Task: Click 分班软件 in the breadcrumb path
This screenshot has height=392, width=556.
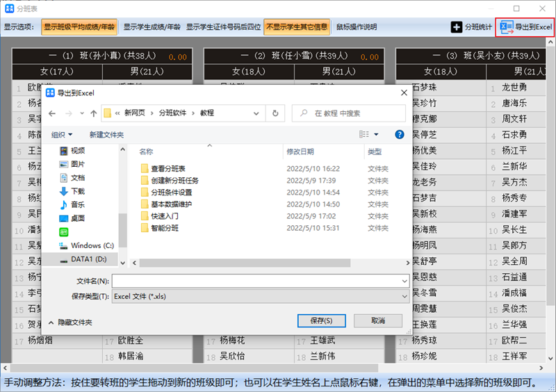Action: coord(172,113)
